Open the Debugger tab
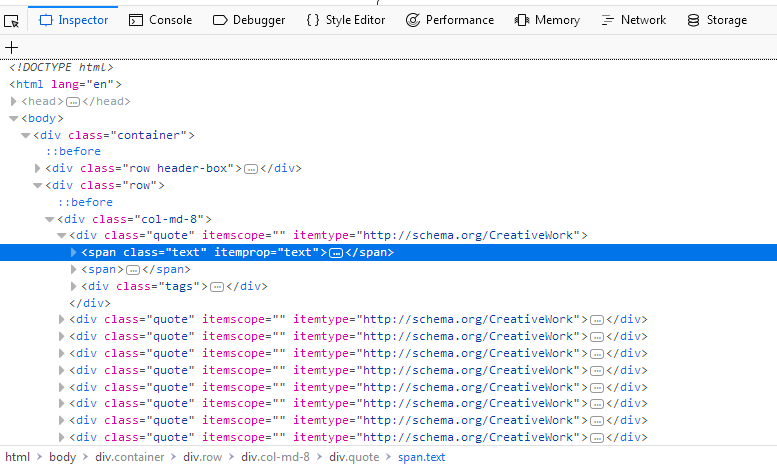 [x=249, y=20]
